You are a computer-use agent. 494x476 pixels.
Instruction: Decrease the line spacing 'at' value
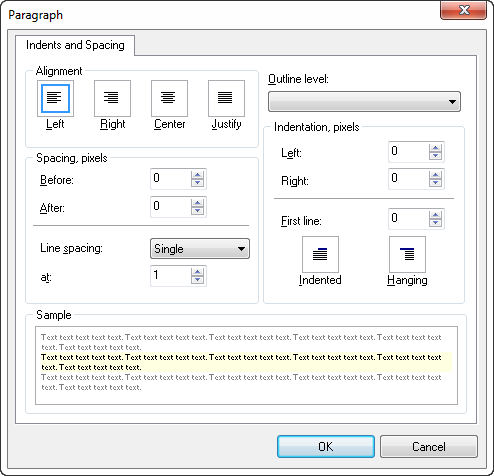198,279
